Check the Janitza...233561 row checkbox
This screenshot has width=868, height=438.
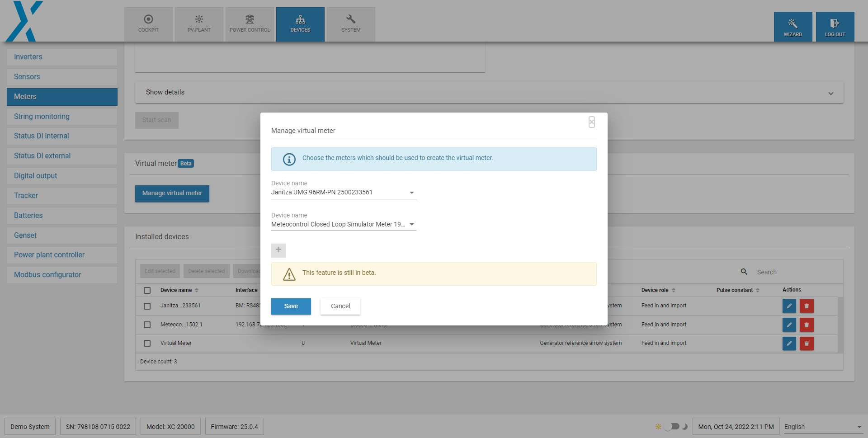pyautogui.click(x=147, y=306)
